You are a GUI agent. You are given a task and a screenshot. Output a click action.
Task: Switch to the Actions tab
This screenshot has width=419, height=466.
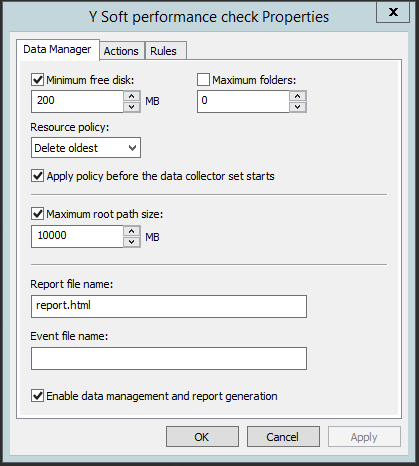(x=121, y=51)
